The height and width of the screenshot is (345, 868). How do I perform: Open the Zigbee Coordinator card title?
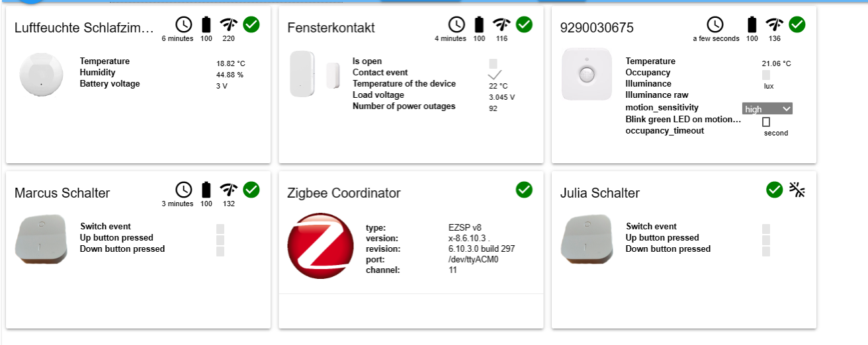pos(344,193)
